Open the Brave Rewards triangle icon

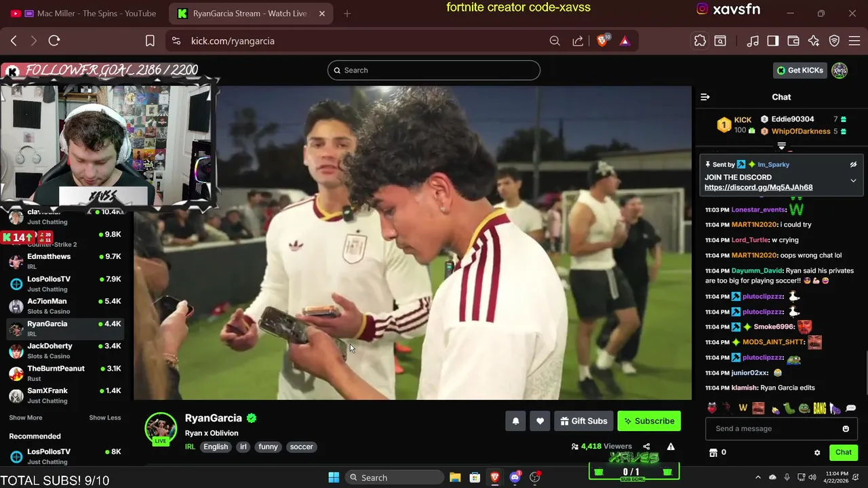(625, 41)
